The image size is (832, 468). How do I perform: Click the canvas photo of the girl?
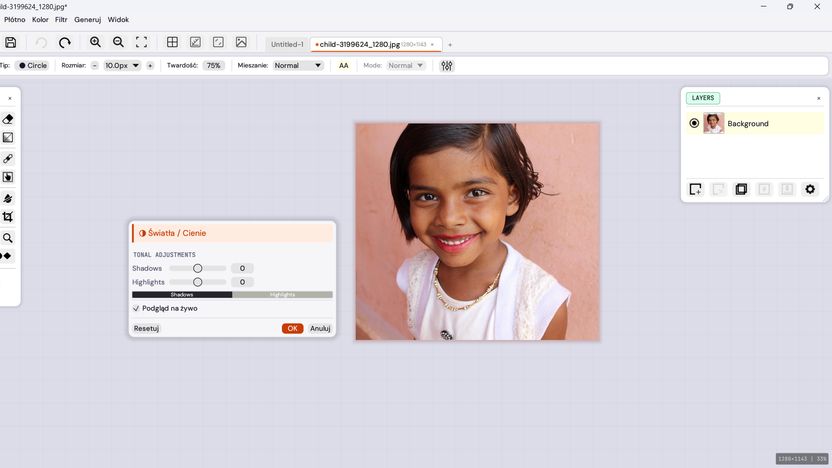click(478, 232)
